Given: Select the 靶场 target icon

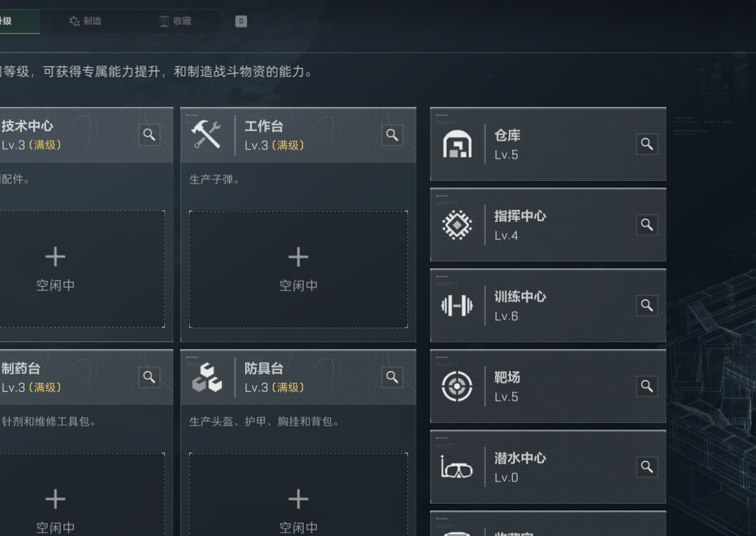Looking at the screenshot, I should 458,386.
